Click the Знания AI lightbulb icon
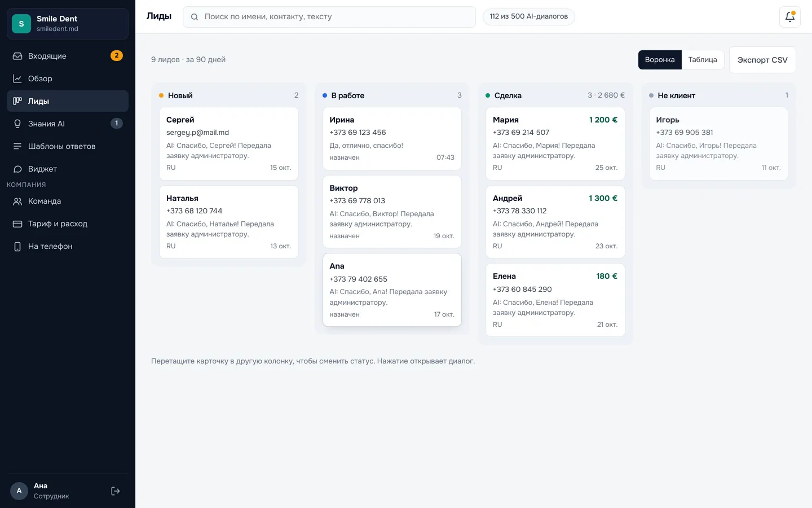Screen dimensions: 812x508 pos(17,124)
